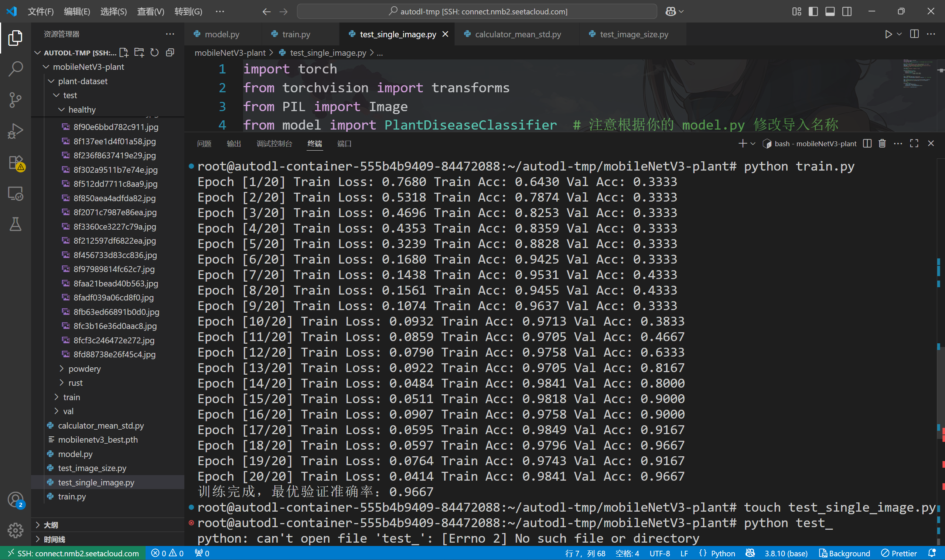Open the new terminal launch profile dropdown
The image size is (945, 560).
tap(753, 143)
